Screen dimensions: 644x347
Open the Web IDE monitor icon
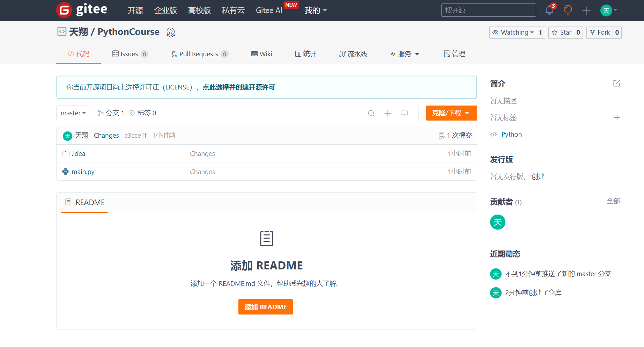tap(404, 113)
